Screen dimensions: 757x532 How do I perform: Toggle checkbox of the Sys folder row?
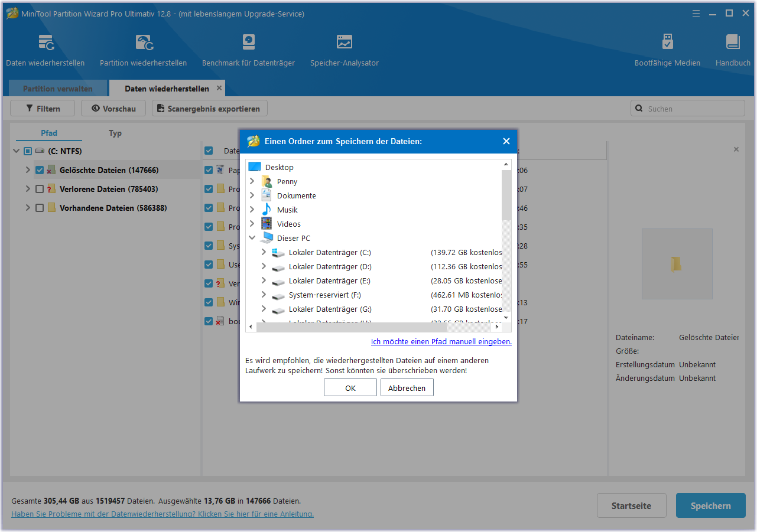209,246
